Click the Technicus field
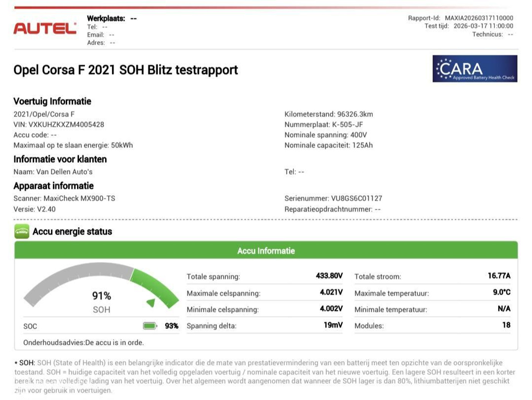This screenshot has height=400, width=532. 492,35
